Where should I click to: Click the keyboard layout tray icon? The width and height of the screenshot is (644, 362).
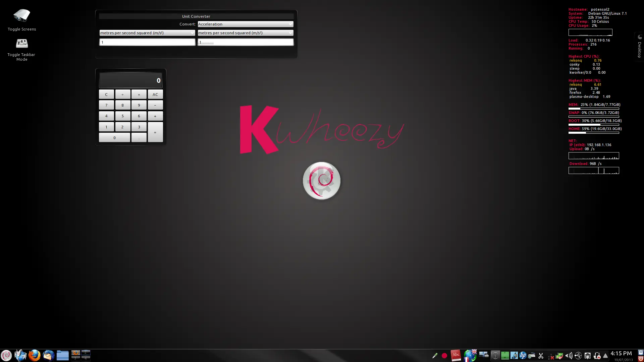click(532, 356)
